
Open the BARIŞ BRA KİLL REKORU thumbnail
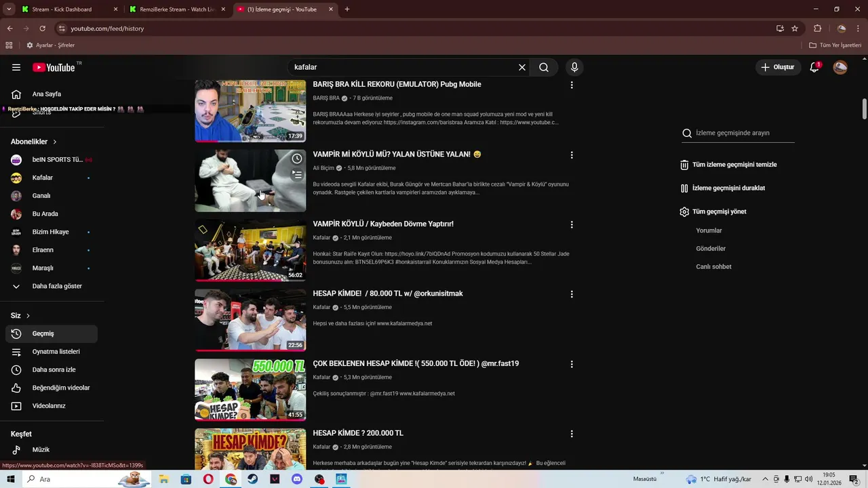[250, 111]
